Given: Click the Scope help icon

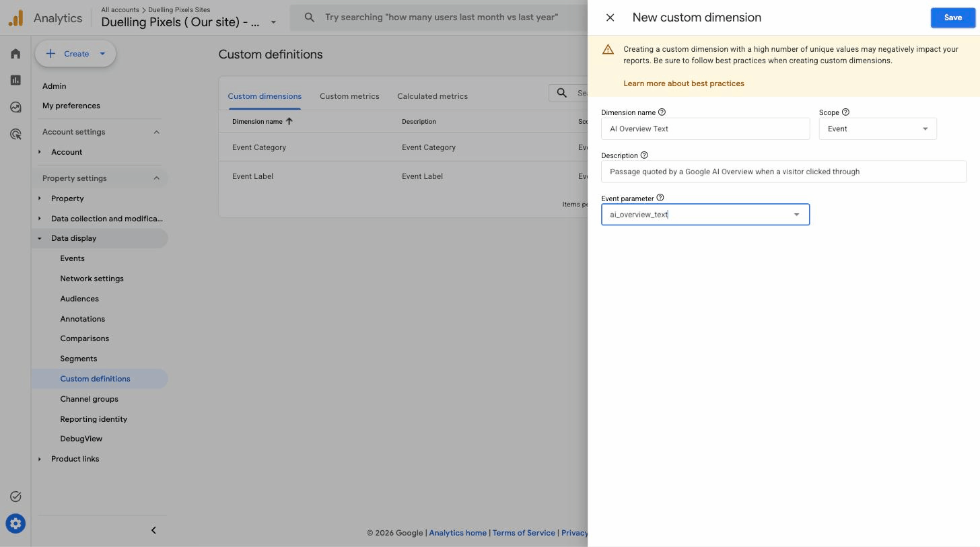Looking at the screenshot, I should pos(845,112).
